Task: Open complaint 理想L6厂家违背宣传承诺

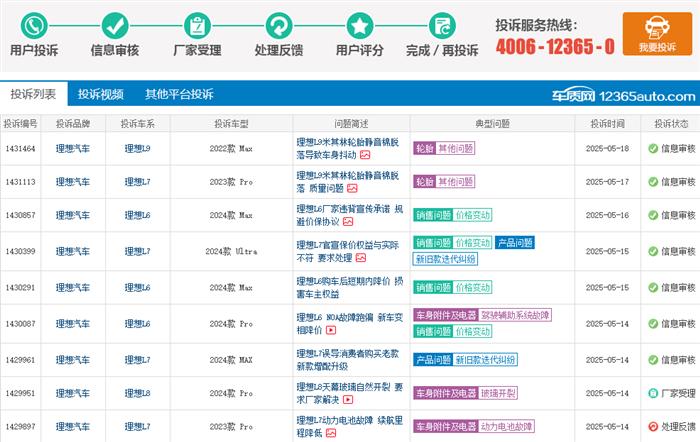Action: point(350,215)
